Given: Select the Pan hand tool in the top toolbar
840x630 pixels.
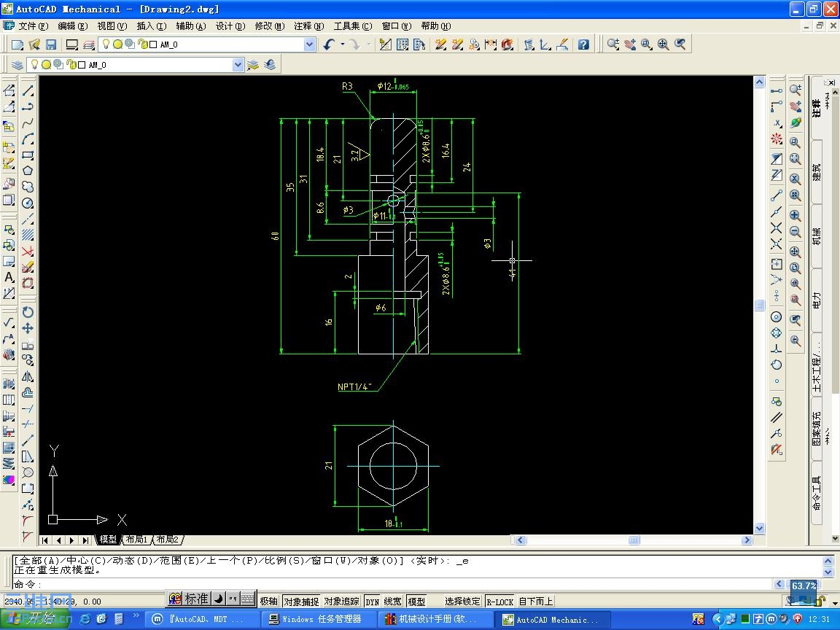Looking at the screenshot, I should pos(630,44).
